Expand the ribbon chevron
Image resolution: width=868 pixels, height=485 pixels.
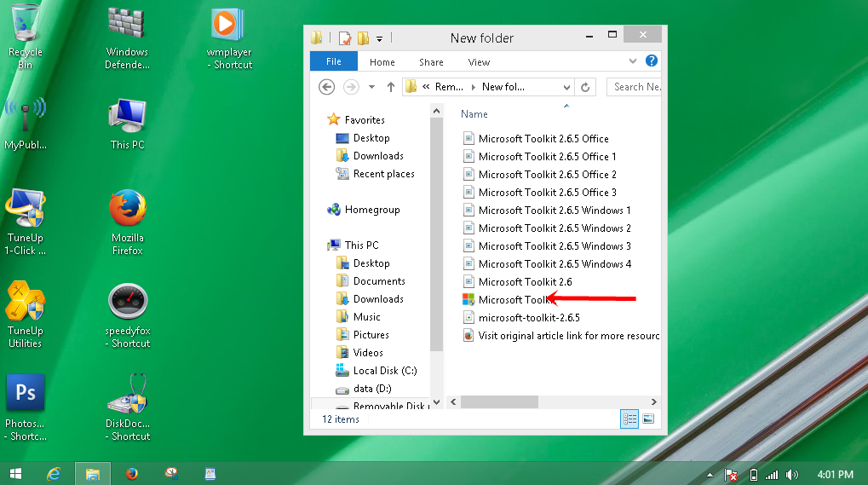point(633,61)
